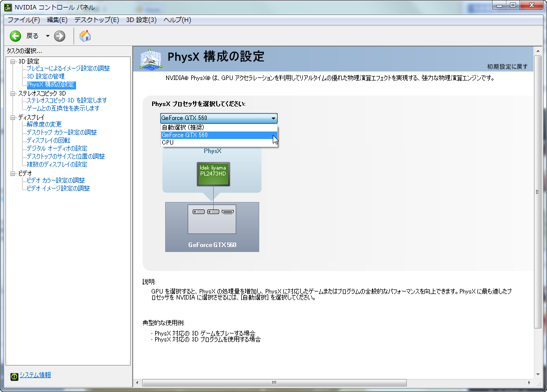Collapse the ステレオスコピック 3D tree node
Viewport: 547px width, 392px height.
coord(13,93)
